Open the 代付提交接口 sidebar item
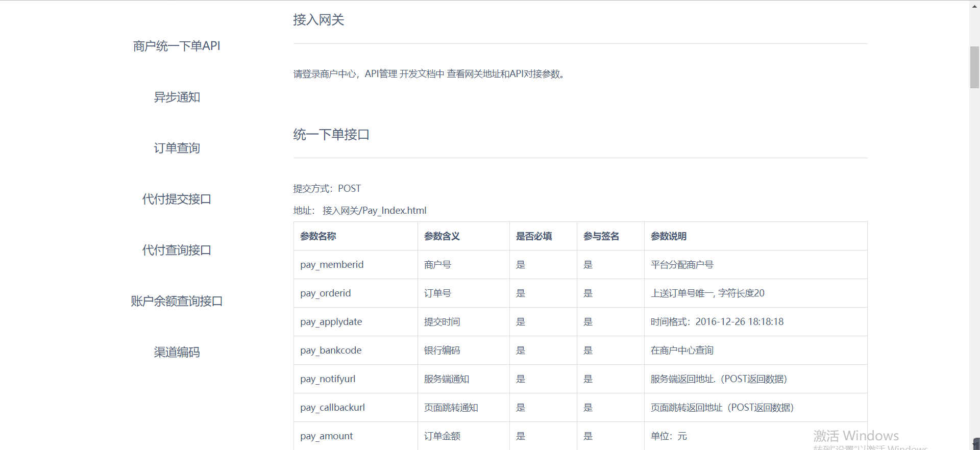Viewport: 980px width, 450px height. [177, 199]
